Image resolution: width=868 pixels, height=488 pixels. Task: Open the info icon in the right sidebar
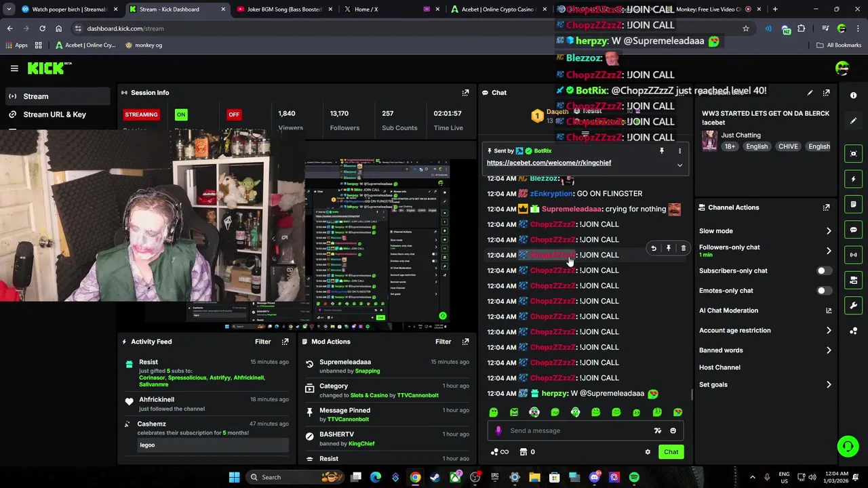(x=854, y=96)
